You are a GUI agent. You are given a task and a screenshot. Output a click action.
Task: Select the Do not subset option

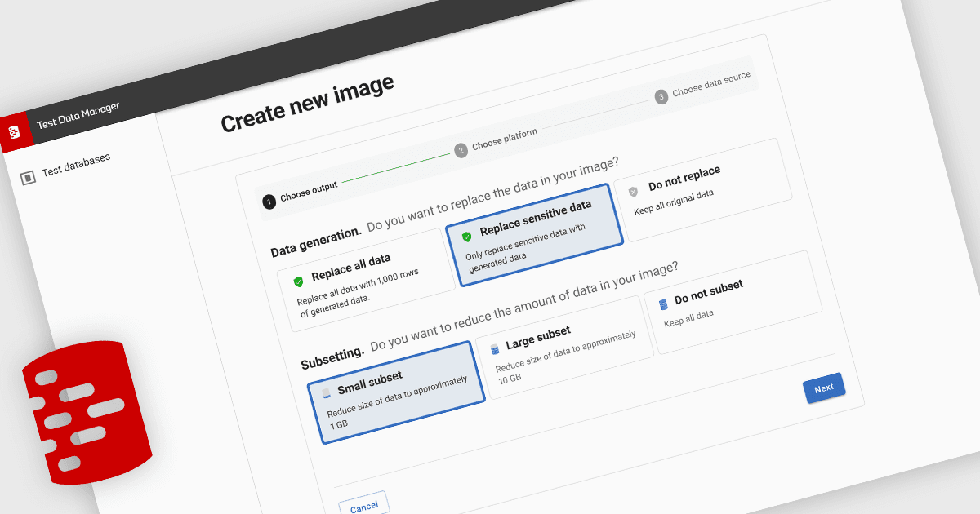(x=733, y=302)
